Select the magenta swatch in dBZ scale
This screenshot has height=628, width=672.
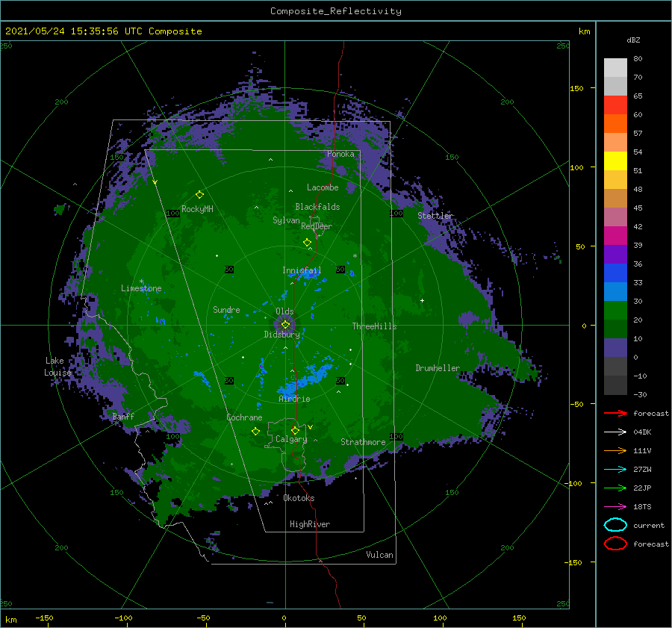click(x=615, y=235)
